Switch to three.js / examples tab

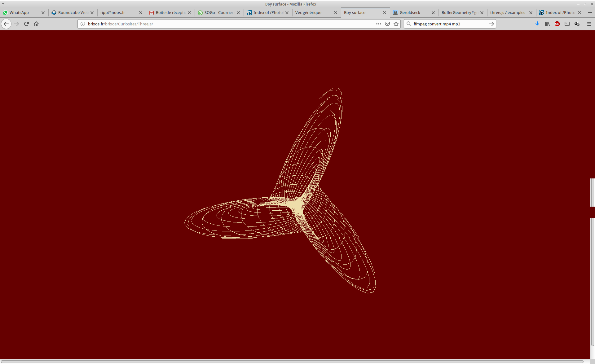[508, 13]
